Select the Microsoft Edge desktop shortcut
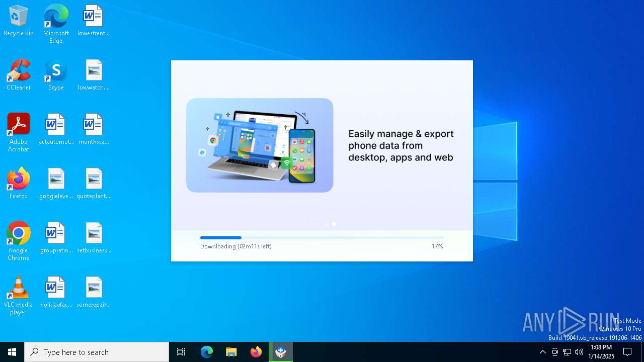Viewport: 644px width, 362px height. (x=56, y=24)
